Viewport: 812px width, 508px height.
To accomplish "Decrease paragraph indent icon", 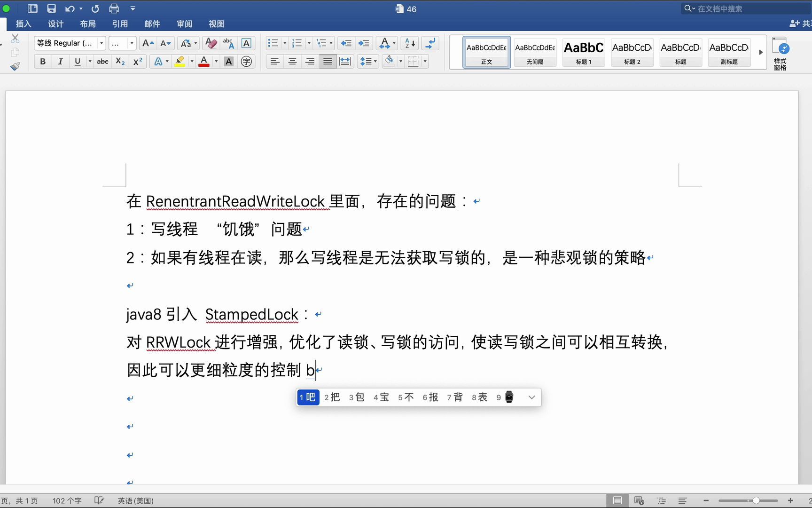I will pyautogui.click(x=346, y=43).
